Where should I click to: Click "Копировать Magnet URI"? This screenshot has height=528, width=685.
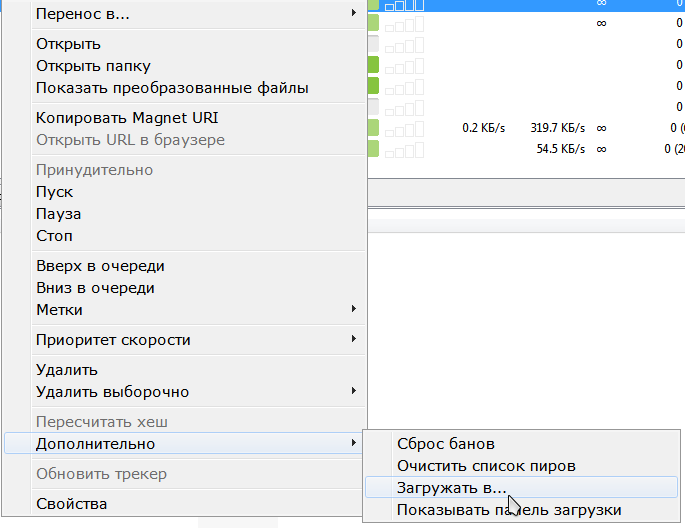point(127,118)
